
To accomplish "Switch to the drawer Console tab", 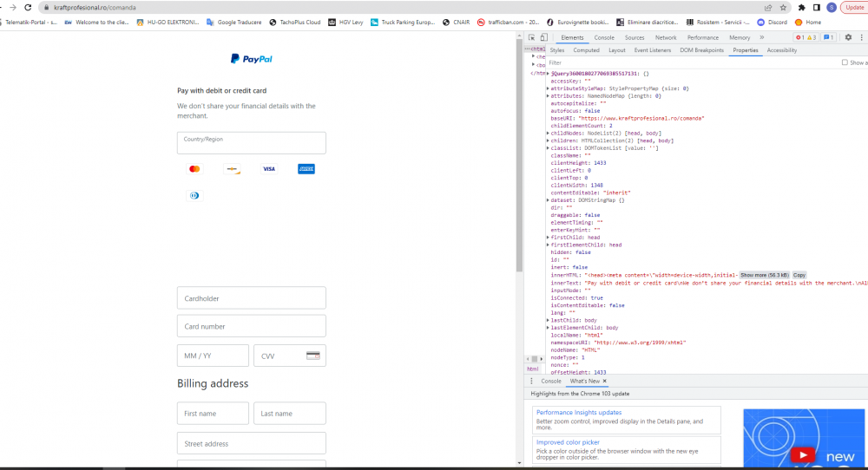I will [551, 381].
